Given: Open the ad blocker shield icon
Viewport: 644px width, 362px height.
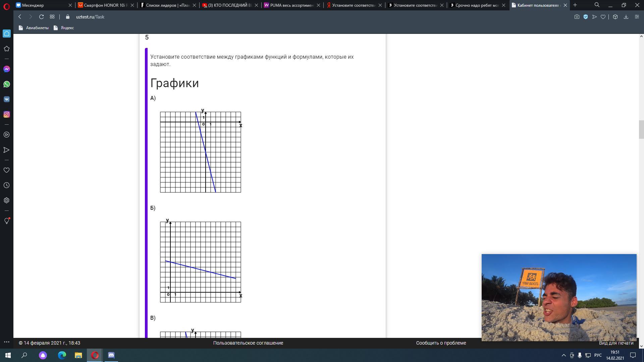Looking at the screenshot, I should coord(586,17).
